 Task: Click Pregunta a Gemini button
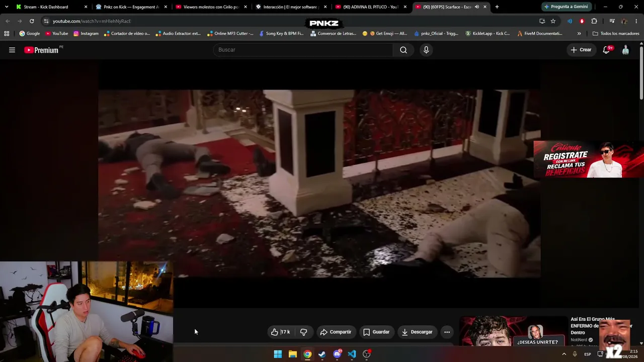[566, 7]
